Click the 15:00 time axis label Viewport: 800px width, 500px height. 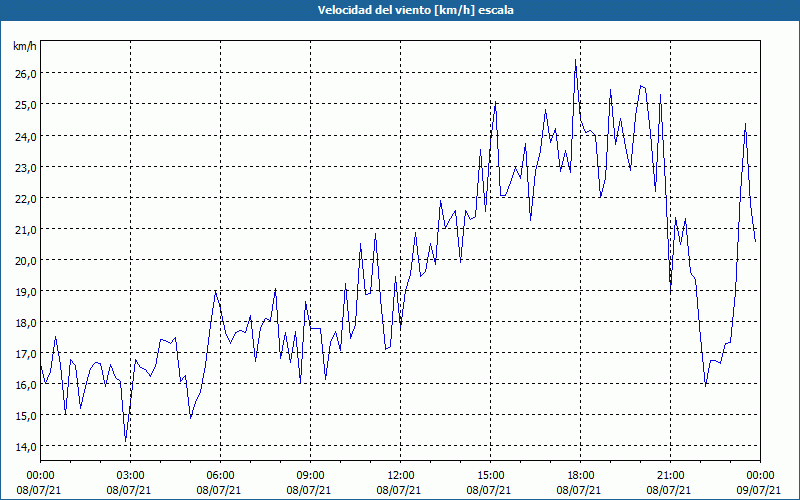tap(490, 476)
